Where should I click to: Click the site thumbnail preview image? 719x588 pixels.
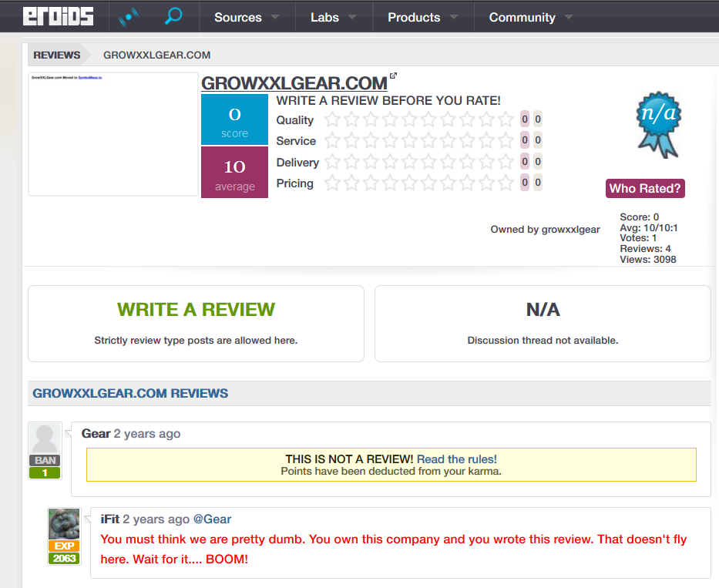point(113,134)
